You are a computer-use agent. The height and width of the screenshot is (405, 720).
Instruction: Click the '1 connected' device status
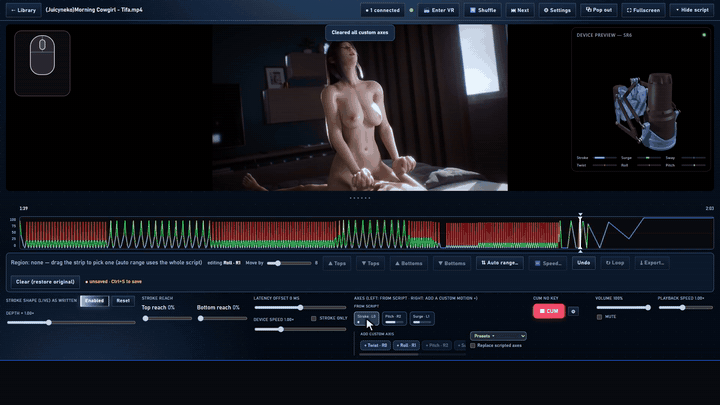tap(382, 10)
